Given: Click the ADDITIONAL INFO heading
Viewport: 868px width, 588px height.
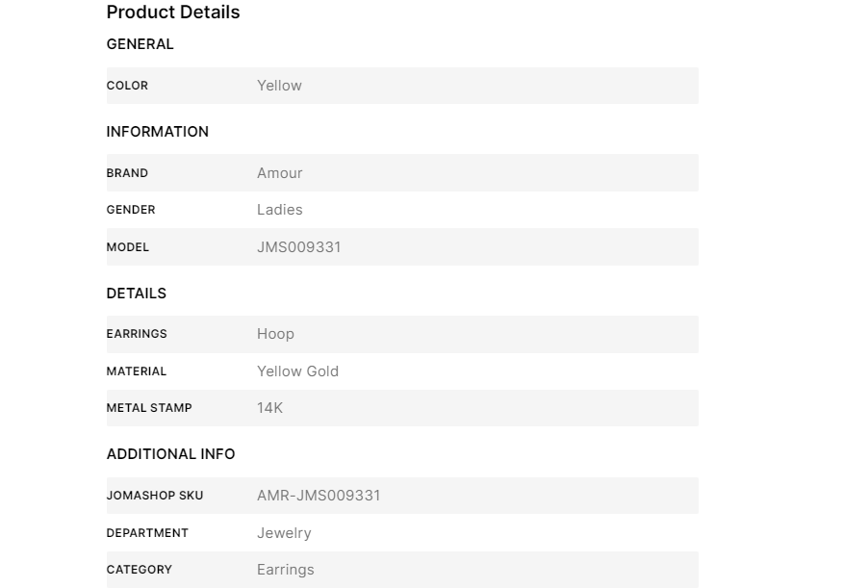Looking at the screenshot, I should tap(171, 454).
